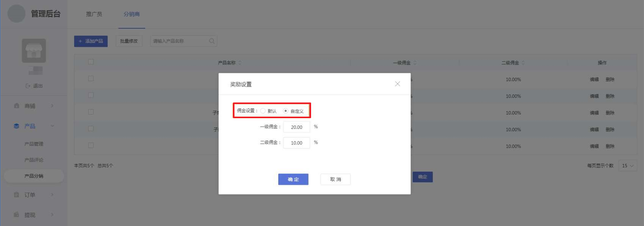Click 删除 in the first product row
644x226 pixels.
coord(610,80)
